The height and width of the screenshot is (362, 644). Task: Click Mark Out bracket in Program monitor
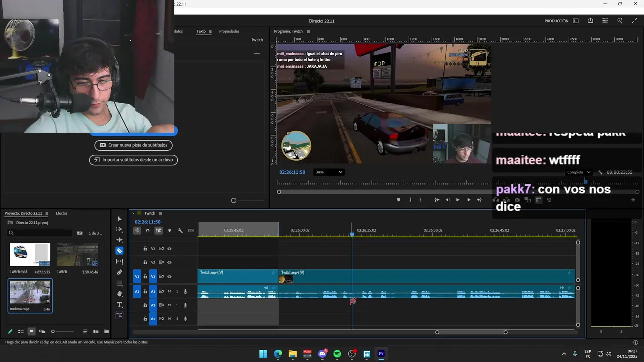tap(420, 200)
